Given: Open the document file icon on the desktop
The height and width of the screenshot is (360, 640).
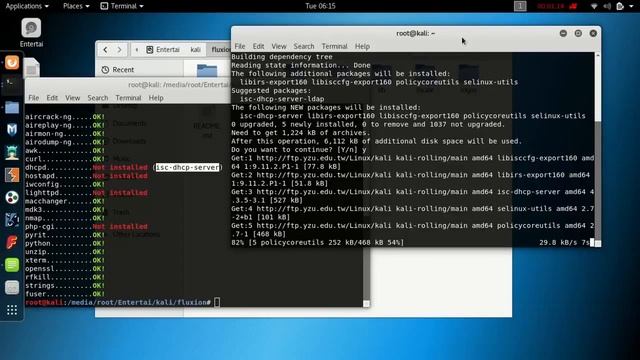Looking at the screenshot, I should (x=31, y=67).
